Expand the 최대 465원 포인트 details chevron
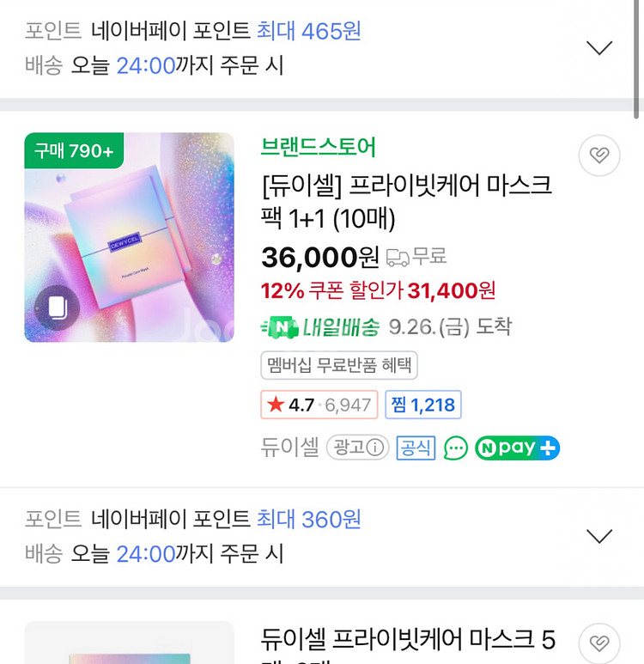Image resolution: width=644 pixels, height=664 pixels. coord(598,48)
